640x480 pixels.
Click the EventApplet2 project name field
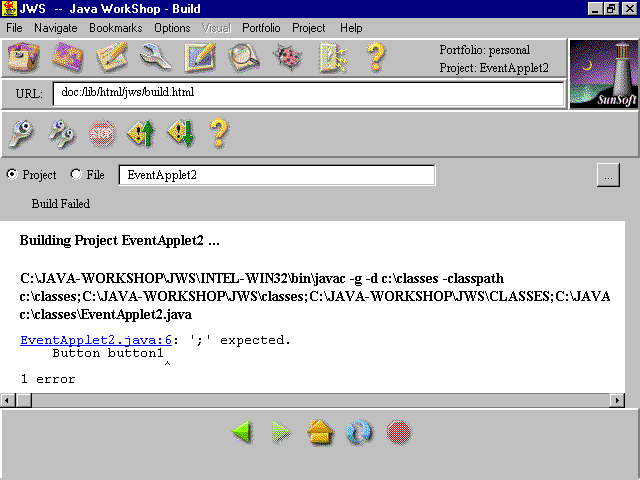[x=277, y=175]
